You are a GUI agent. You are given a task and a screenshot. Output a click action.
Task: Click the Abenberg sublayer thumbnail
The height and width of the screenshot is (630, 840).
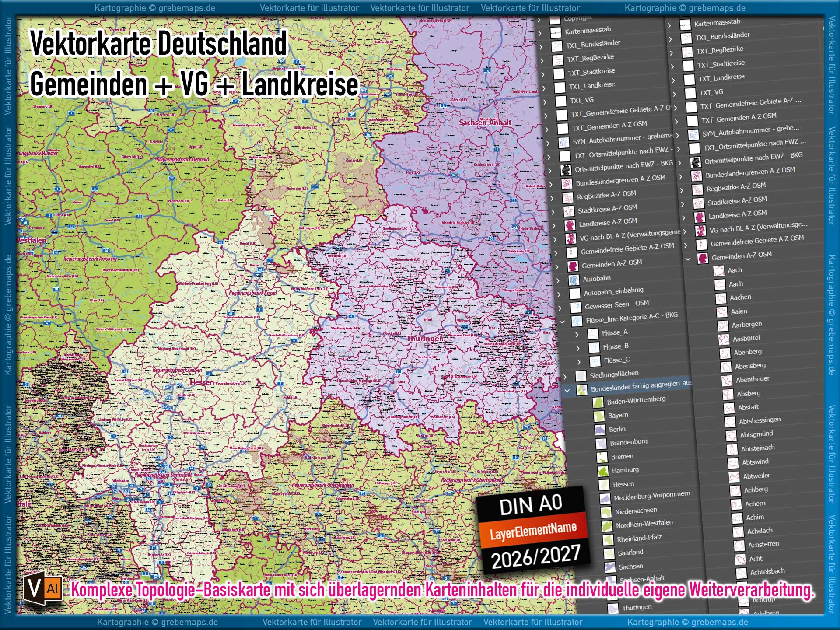[x=725, y=353]
